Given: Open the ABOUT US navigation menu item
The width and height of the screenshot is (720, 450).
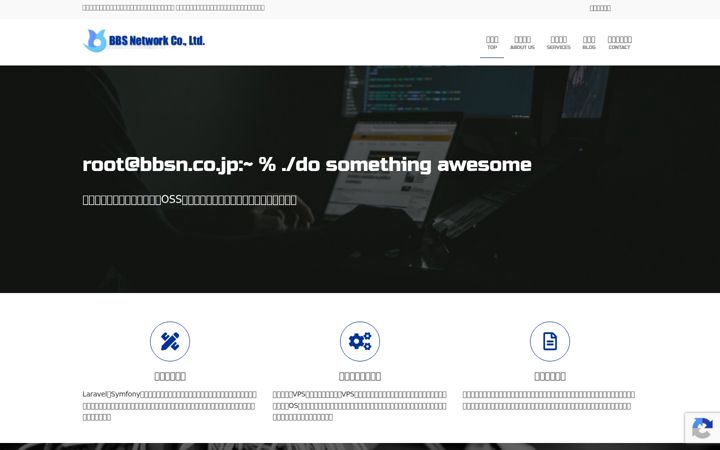Looking at the screenshot, I should 522,43.
